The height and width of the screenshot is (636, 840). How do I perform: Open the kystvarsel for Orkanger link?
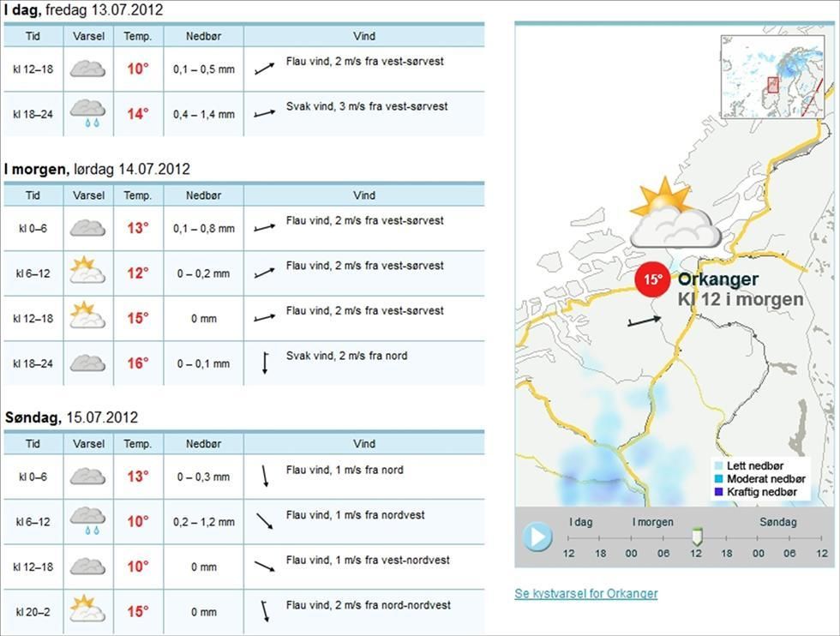click(585, 593)
